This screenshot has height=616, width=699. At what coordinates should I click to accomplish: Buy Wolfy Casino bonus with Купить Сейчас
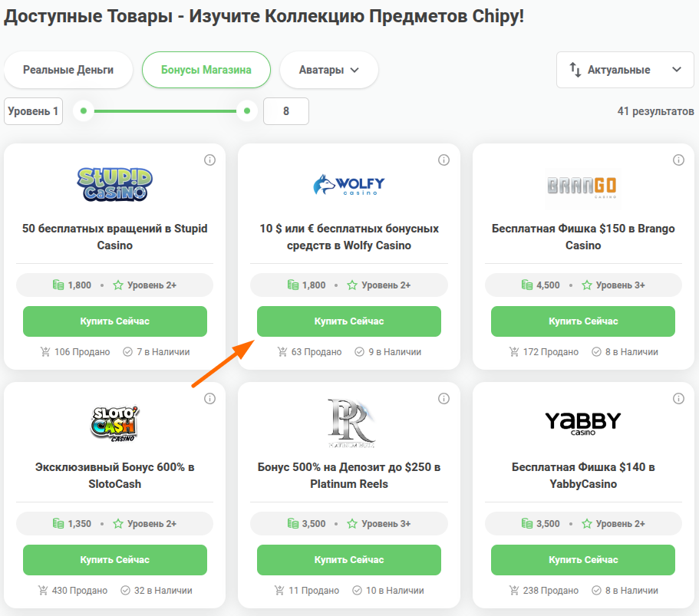tap(348, 321)
